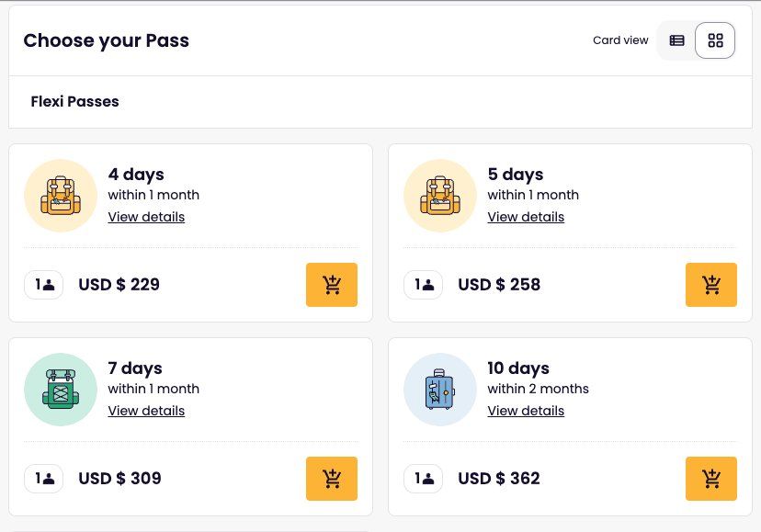Open View details for 5 days pass
This screenshot has width=761, height=532.
(x=526, y=217)
